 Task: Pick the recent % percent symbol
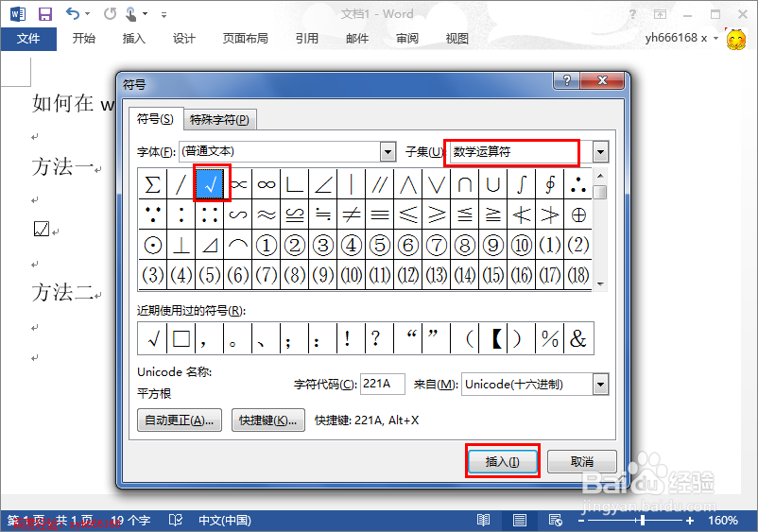tap(550, 338)
